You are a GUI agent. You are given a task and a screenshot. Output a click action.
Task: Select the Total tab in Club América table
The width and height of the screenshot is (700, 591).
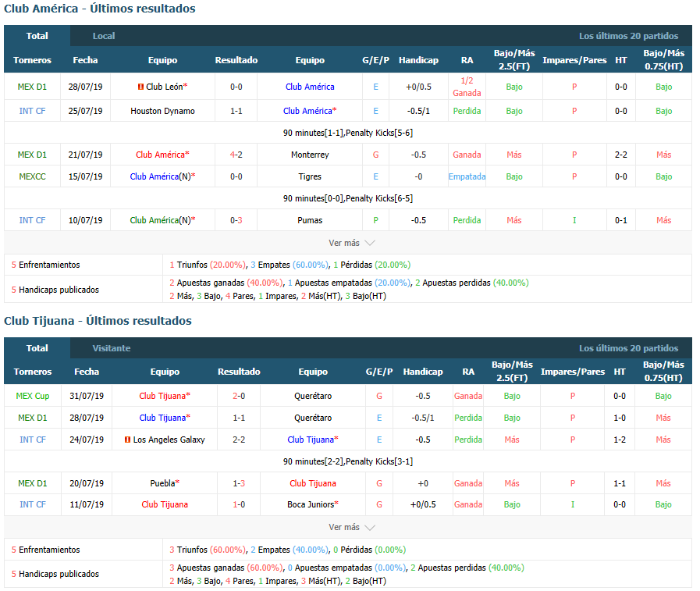37,36
